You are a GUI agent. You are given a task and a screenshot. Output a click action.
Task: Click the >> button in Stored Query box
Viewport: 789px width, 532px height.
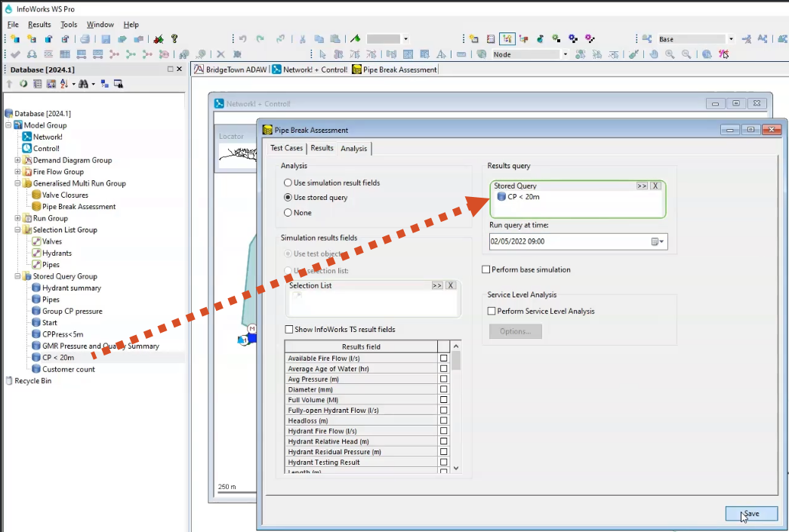coord(642,186)
